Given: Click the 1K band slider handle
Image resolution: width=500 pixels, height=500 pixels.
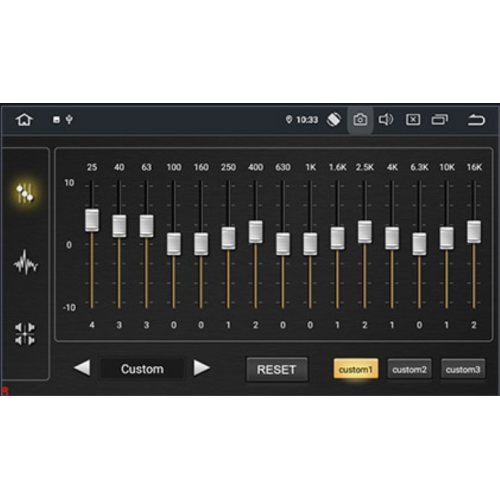Looking at the screenshot, I should (x=310, y=244).
